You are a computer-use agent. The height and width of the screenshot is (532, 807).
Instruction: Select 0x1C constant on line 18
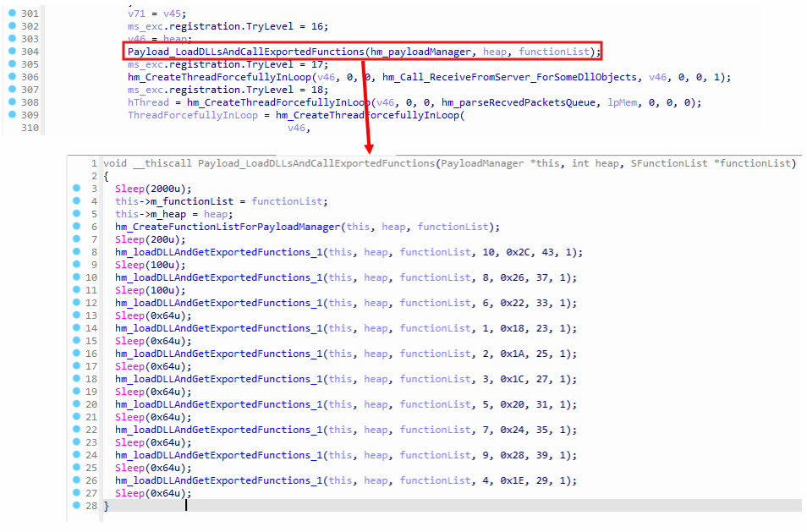[512, 379]
